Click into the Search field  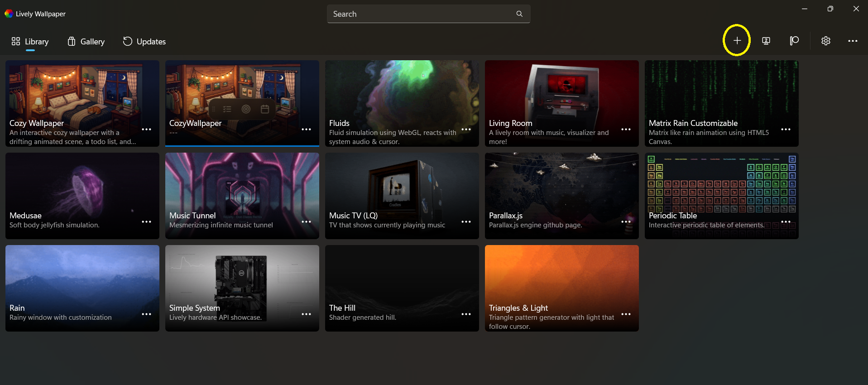pos(428,14)
